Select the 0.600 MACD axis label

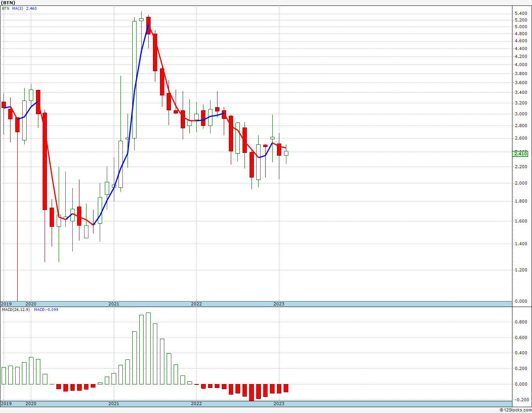click(x=521, y=338)
